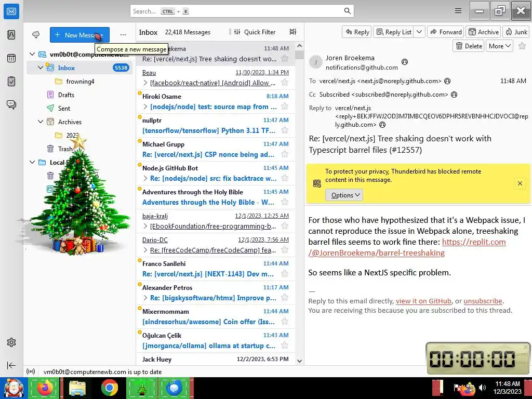Click sender avatar circle J
The height and width of the screenshot is (399, 532).
316,62
